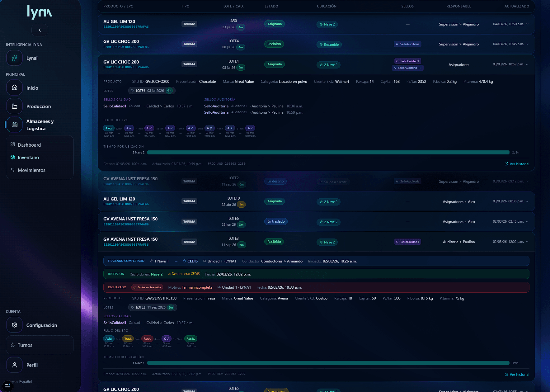
Task: Collapse the sidebar with the arrow button
Action: click(x=40, y=30)
